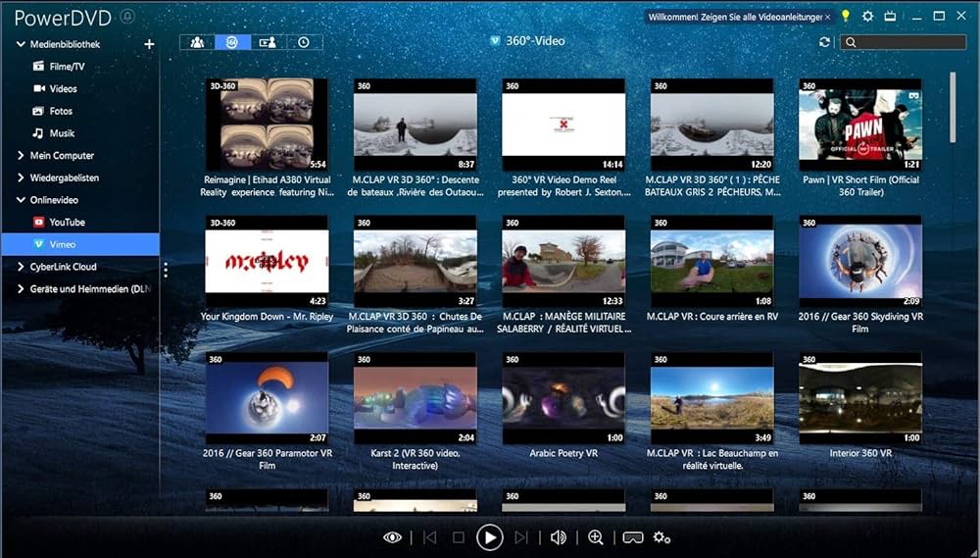Expand Geräte und Heimmedien section
The width and height of the screenshot is (980, 558).
pyautogui.click(x=21, y=289)
